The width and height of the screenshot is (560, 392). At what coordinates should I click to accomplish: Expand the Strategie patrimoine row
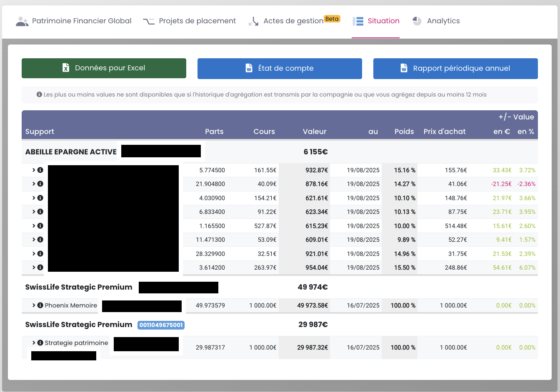[34, 343]
